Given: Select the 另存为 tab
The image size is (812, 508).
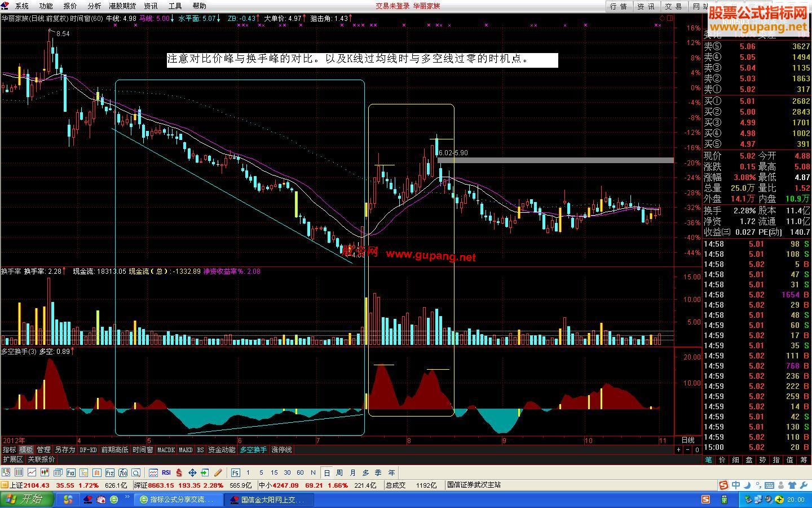Looking at the screenshot, I should 64,450.
